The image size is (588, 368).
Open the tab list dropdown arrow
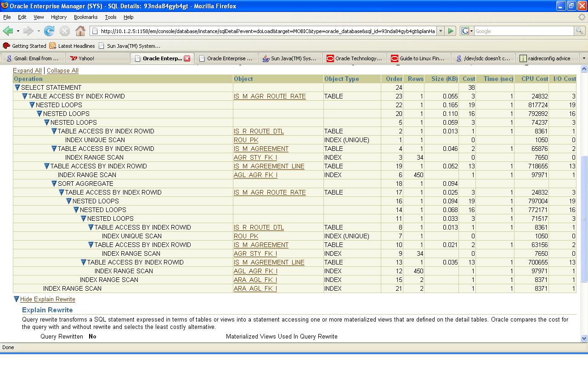pos(584,58)
